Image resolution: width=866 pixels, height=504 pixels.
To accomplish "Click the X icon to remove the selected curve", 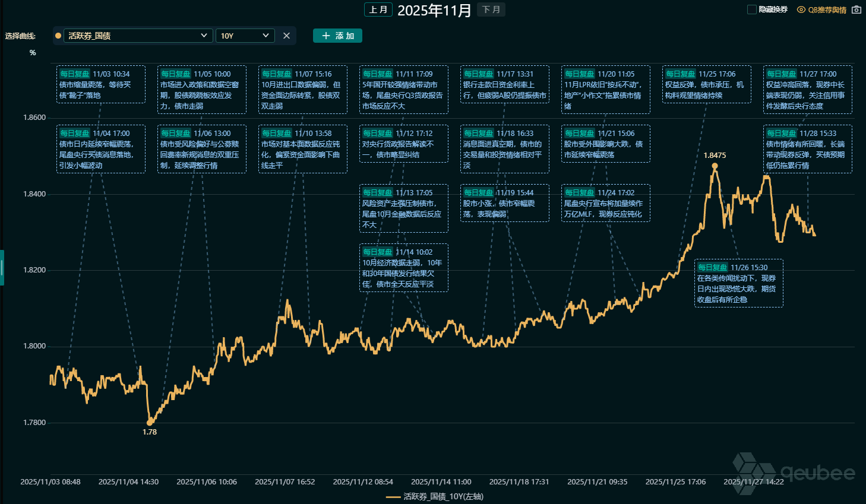I will point(286,36).
